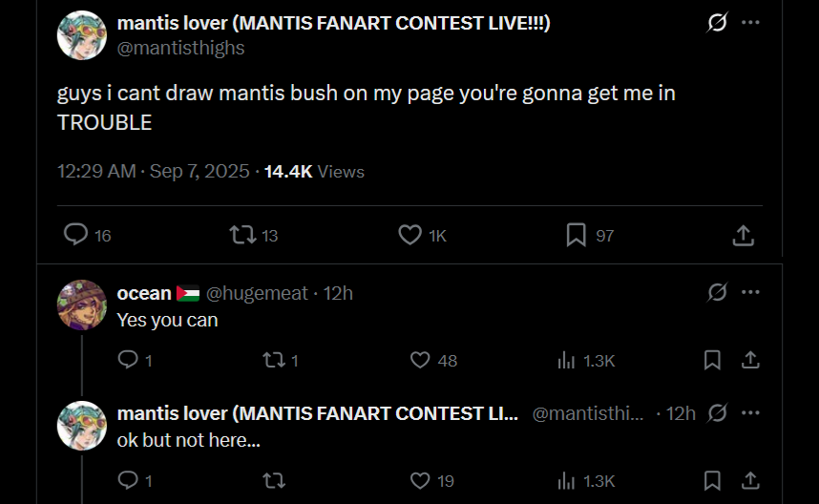This screenshot has height=504, width=819.
Task: Open the 14.4K Views analytics link
Action: (314, 171)
